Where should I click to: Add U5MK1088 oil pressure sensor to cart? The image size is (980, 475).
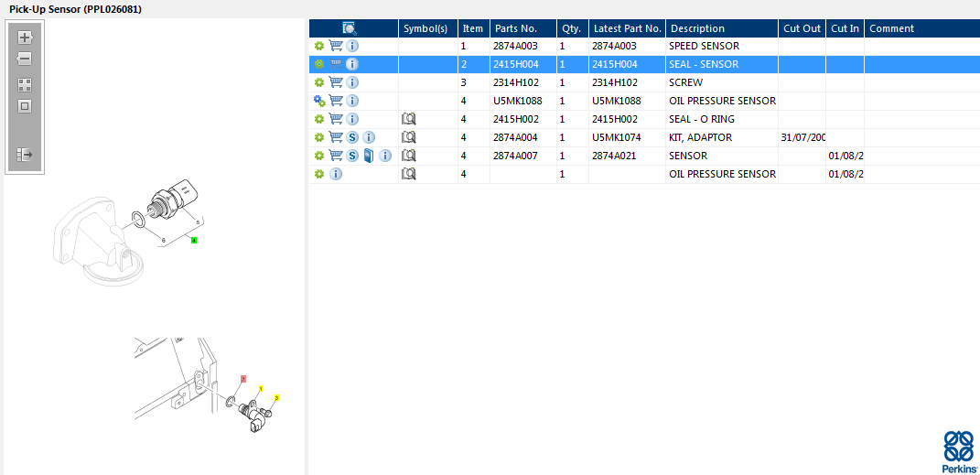[x=336, y=100]
